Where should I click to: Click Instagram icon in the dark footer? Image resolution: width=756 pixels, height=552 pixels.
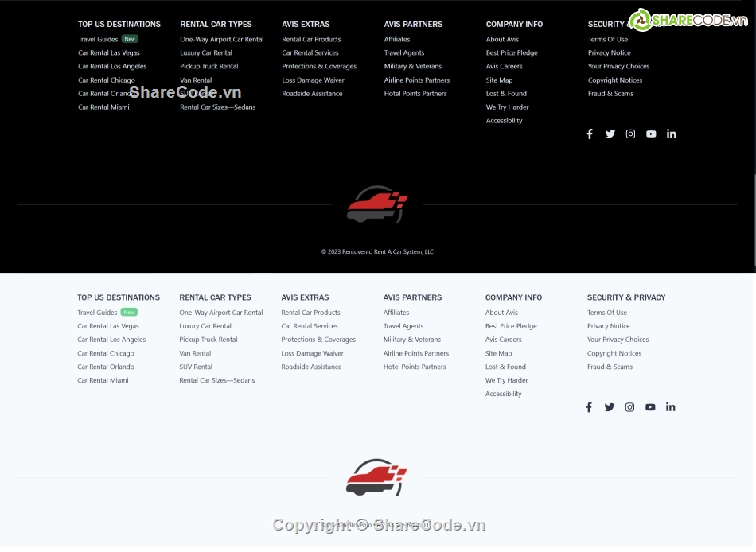(630, 134)
